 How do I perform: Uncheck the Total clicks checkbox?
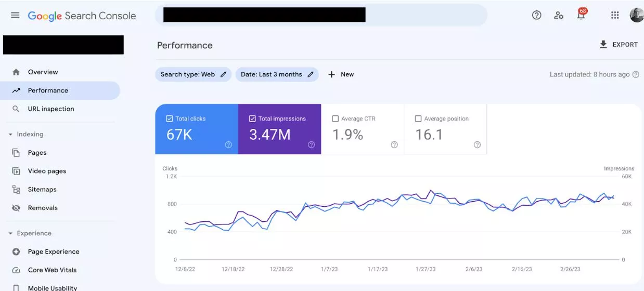[x=169, y=118]
